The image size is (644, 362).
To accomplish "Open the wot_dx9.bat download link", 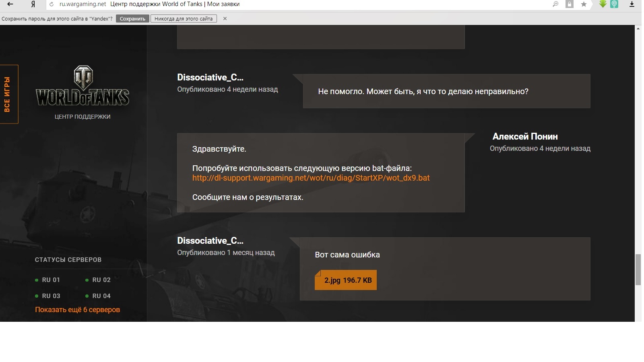I will (311, 178).
